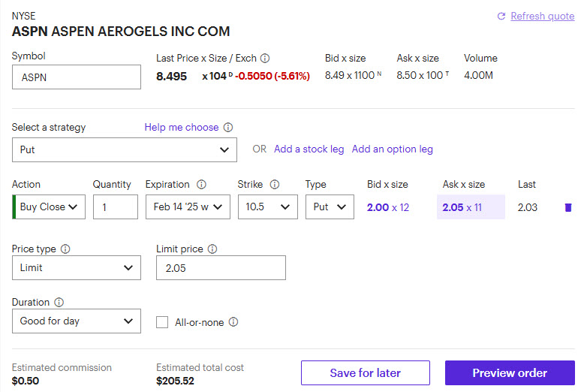Screen dimensions: 578x392
Task: Click info icon beside Duration label
Action: 59,303
